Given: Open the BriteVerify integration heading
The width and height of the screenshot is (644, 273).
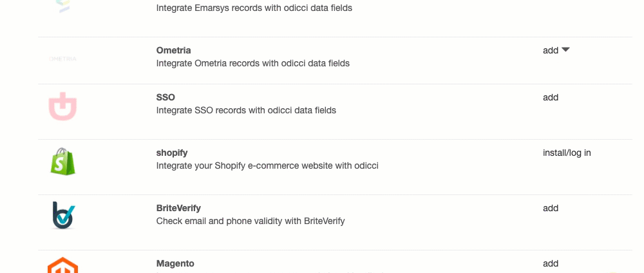Looking at the screenshot, I should [178, 208].
